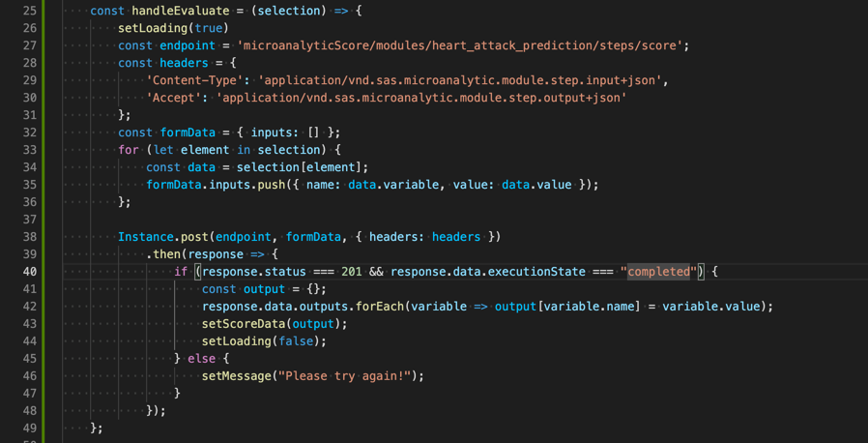The width and height of the screenshot is (868, 443).
Task: Click the forEach method on line 42
Action: click(x=379, y=307)
